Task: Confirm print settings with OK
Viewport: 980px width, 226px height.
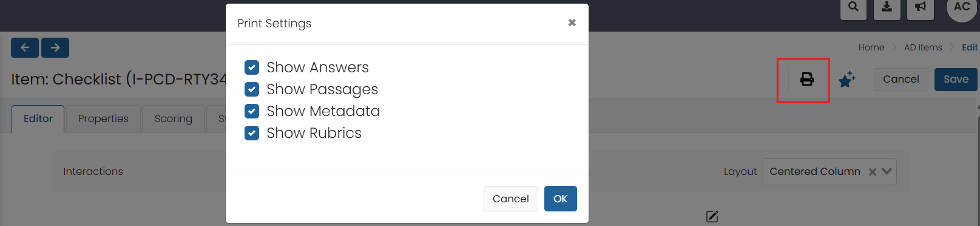Action: (560, 199)
